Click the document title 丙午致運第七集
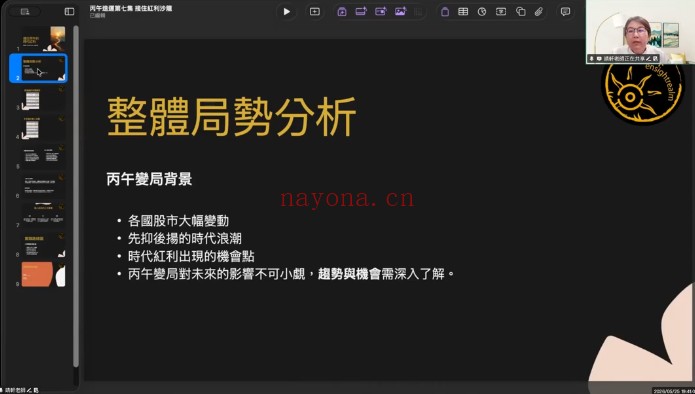The image size is (695, 394). point(130,8)
